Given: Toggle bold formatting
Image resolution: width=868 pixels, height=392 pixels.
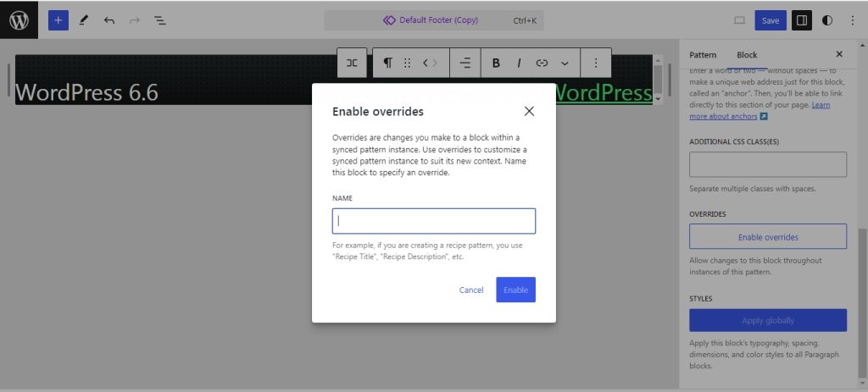Looking at the screenshot, I should tap(496, 63).
